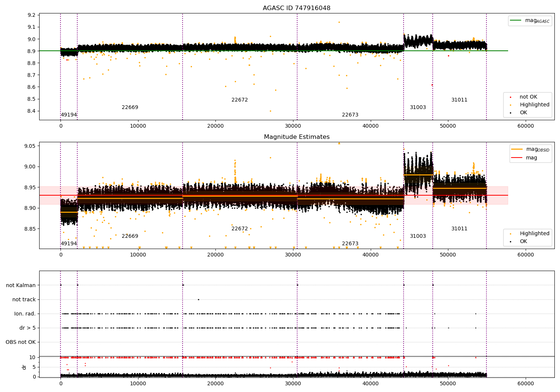This screenshot has width=560, height=392.
Task: Click the 8.85 y-axis tick in the middle plot
Action: tap(30, 229)
